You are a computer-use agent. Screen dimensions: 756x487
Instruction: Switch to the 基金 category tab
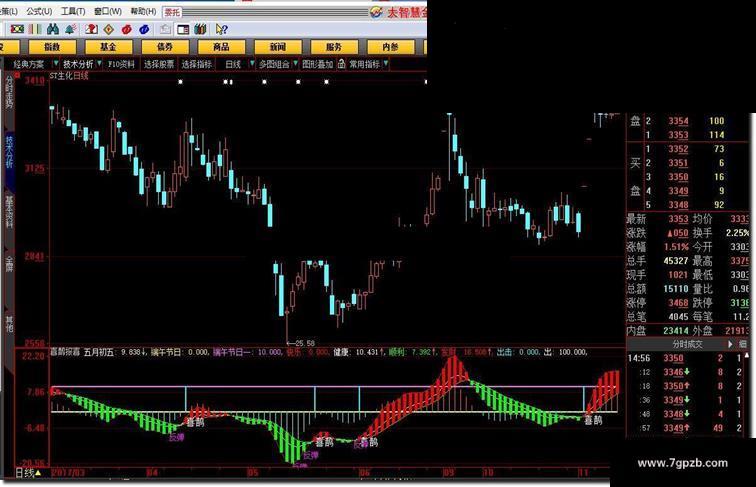(x=108, y=47)
